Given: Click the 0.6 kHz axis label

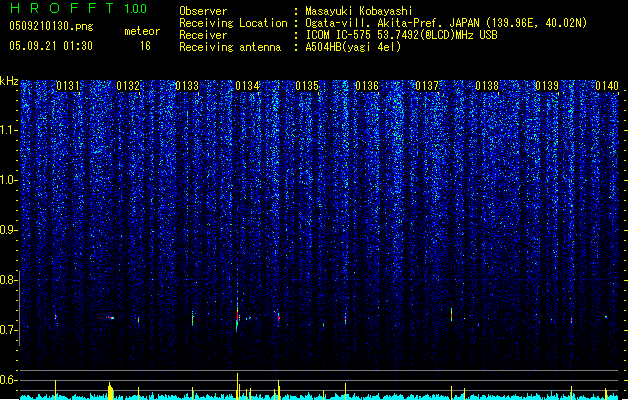Looking at the screenshot, I should [x=8, y=380].
